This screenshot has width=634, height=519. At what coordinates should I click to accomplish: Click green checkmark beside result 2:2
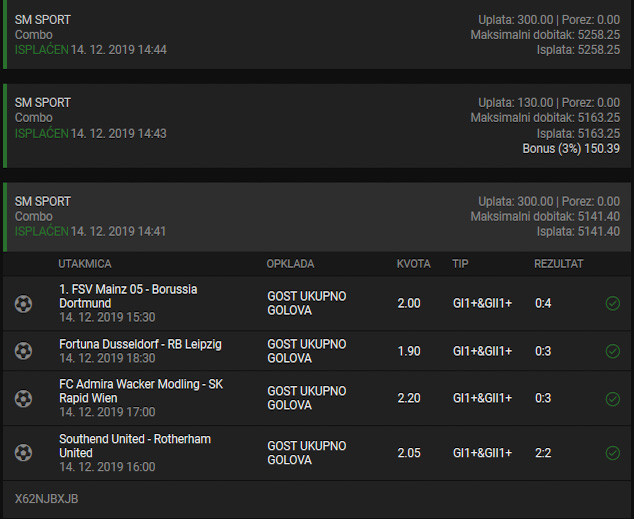click(x=613, y=453)
